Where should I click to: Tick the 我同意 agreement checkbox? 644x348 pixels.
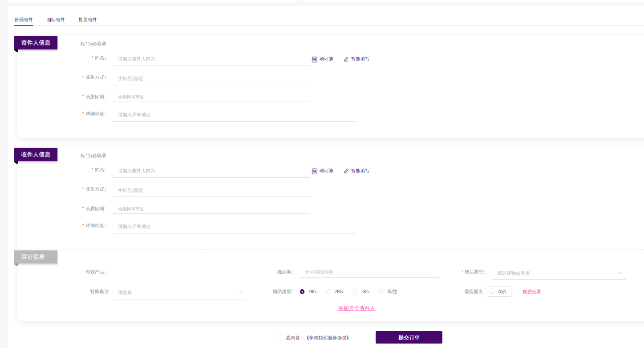(x=280, y=338)
